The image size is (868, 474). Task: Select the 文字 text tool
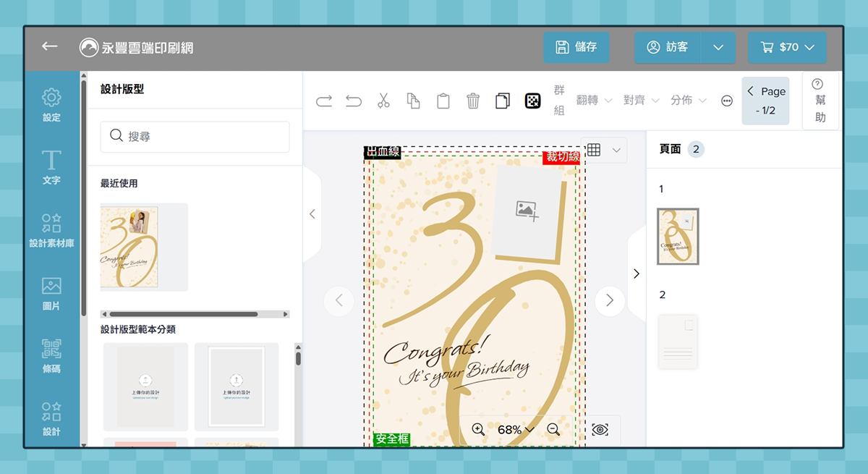point(51,168)
